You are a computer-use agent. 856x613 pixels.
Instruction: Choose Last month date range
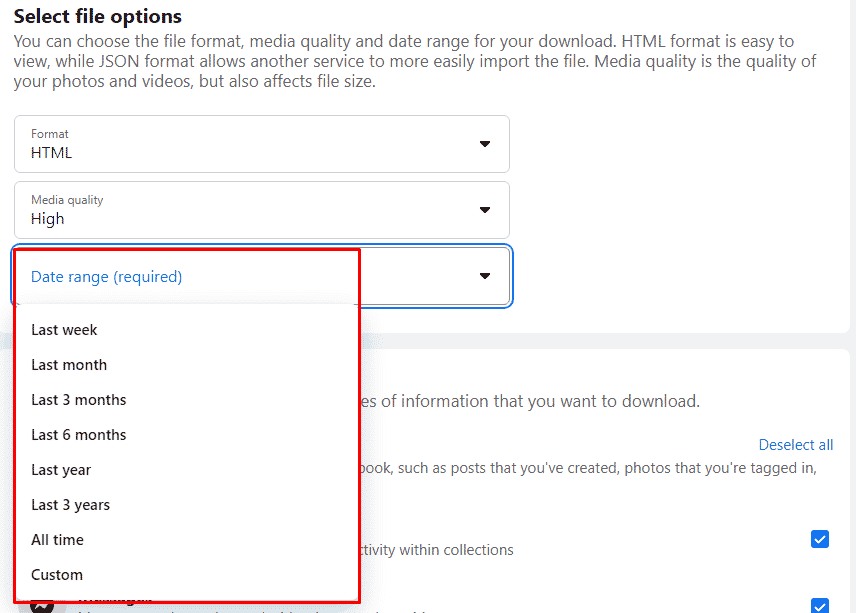click(186, 365)
